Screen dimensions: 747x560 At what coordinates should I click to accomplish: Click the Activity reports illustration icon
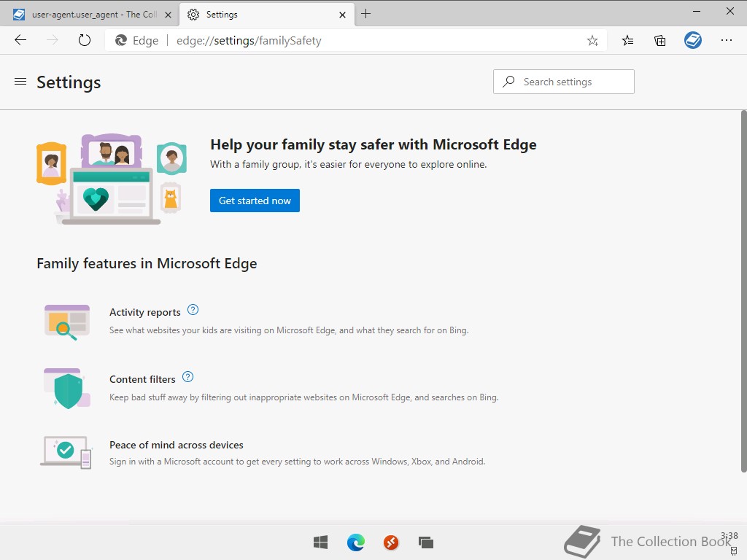(67, 322)
